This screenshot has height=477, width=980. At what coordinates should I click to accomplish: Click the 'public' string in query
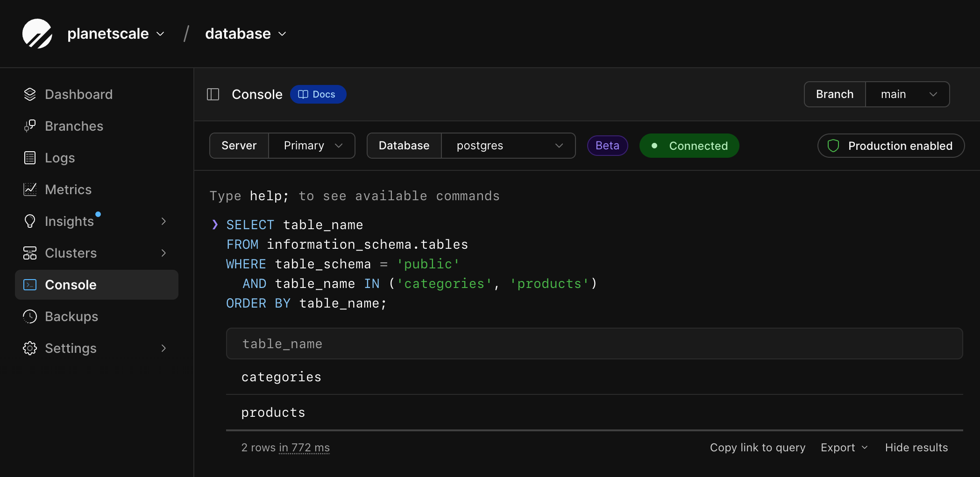428,264
